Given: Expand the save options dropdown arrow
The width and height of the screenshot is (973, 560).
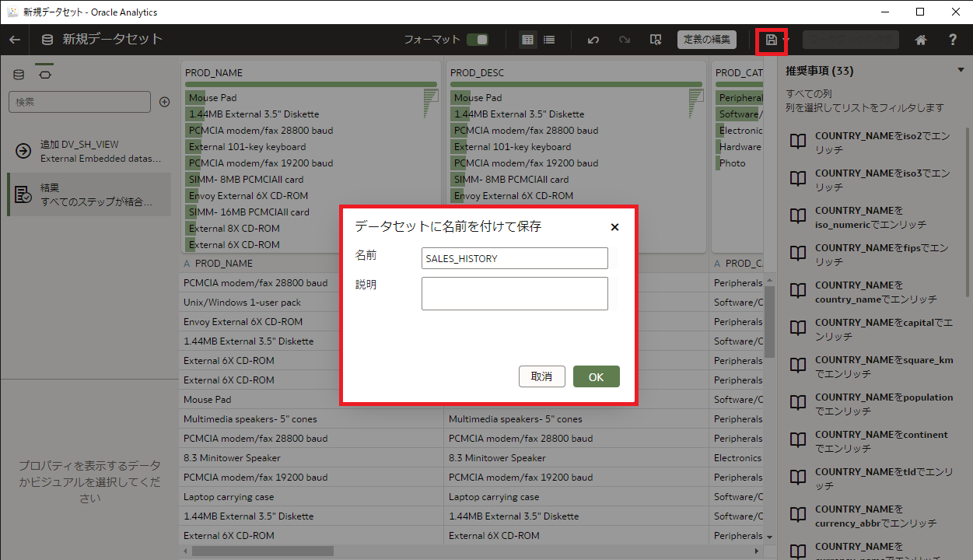Looking at the screenshot, I should click(786, 40).
